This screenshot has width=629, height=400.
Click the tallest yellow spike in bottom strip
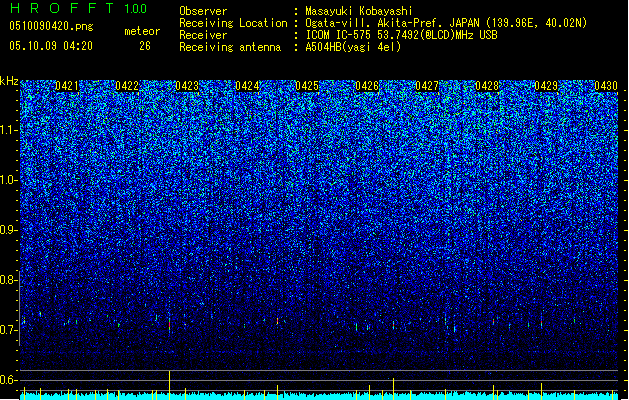click(x=169, y=385)
